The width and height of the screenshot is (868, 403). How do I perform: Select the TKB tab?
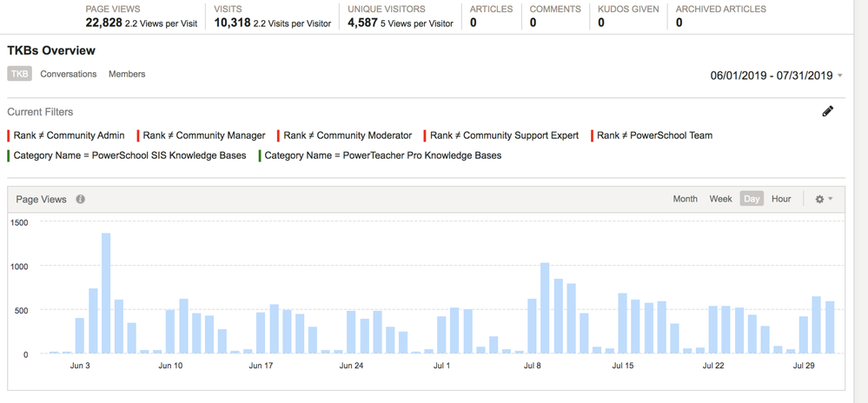point(19,74)
